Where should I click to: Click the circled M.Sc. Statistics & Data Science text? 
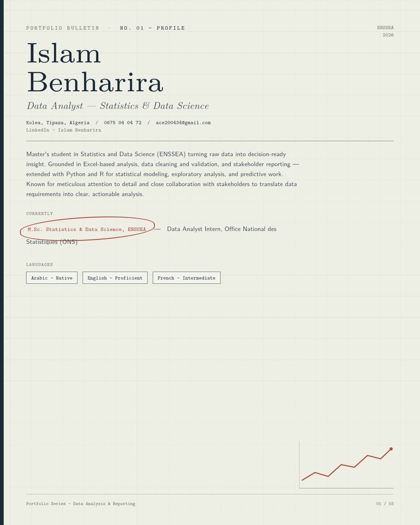(x=87, y=229)
